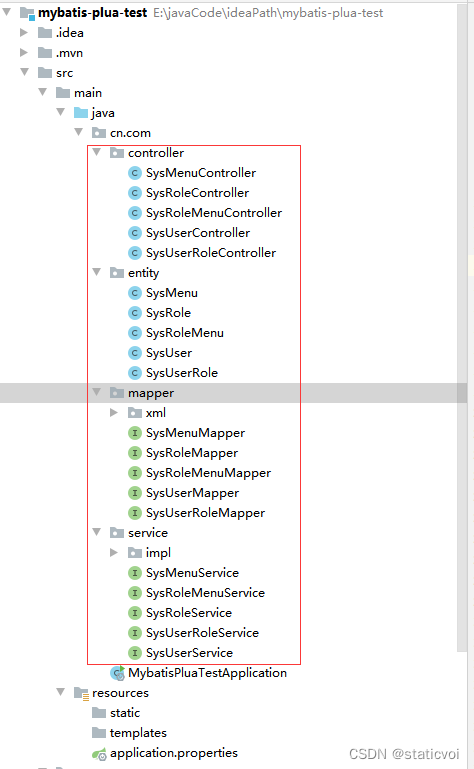Open SysRoleService file name
This screenshot has height=769, width=474.
(x=188, y=613)
